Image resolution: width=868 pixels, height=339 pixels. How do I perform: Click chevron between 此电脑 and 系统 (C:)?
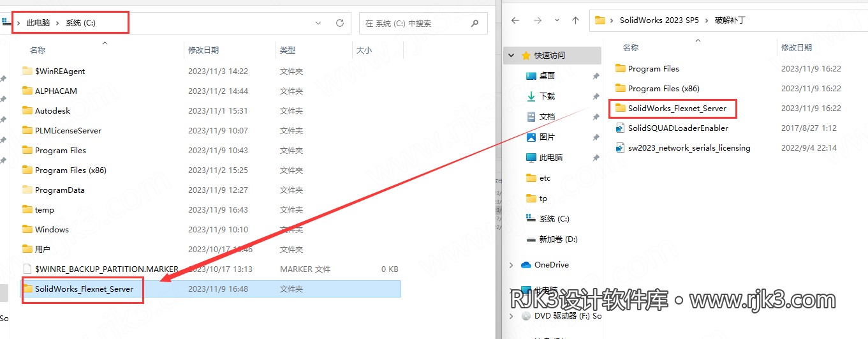pos(58,23)
